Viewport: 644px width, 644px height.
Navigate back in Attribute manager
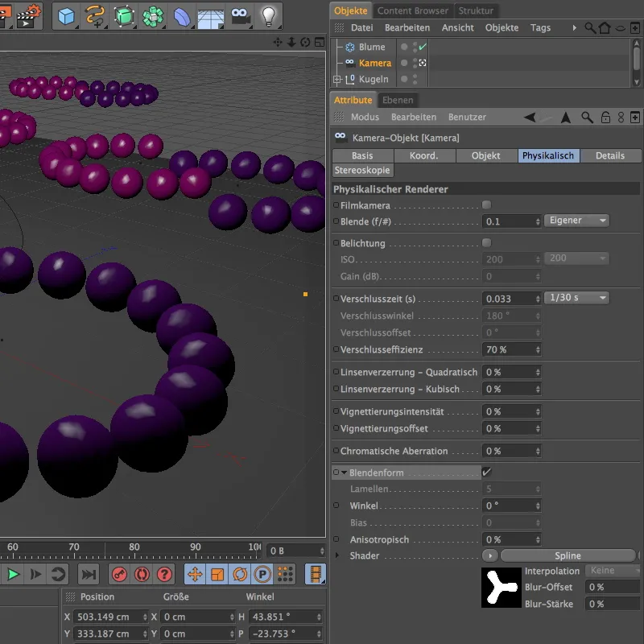530,118
